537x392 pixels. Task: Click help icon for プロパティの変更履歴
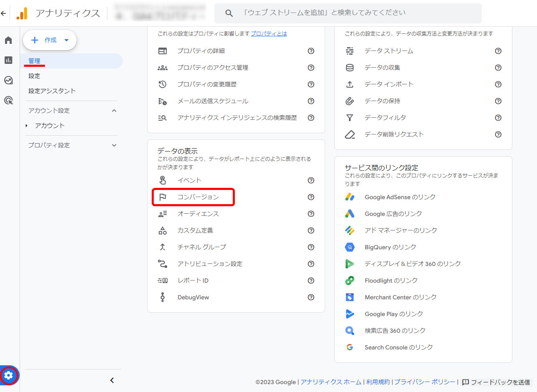coord(311,84)
